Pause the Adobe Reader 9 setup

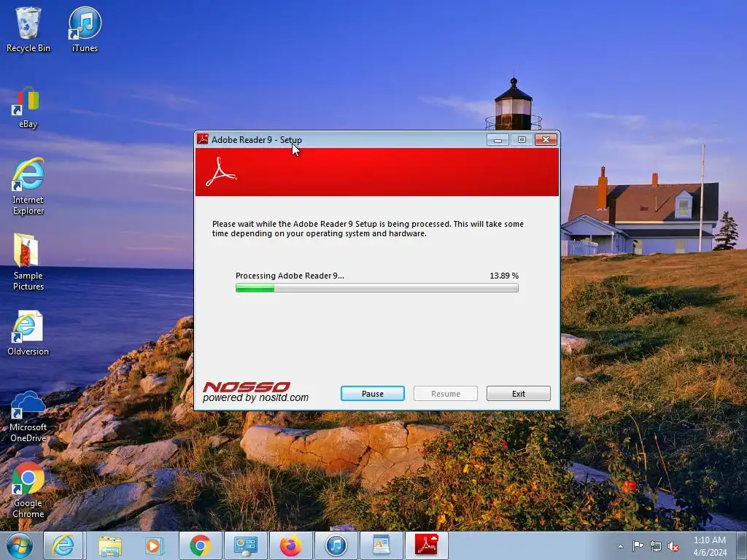(373, 393)
